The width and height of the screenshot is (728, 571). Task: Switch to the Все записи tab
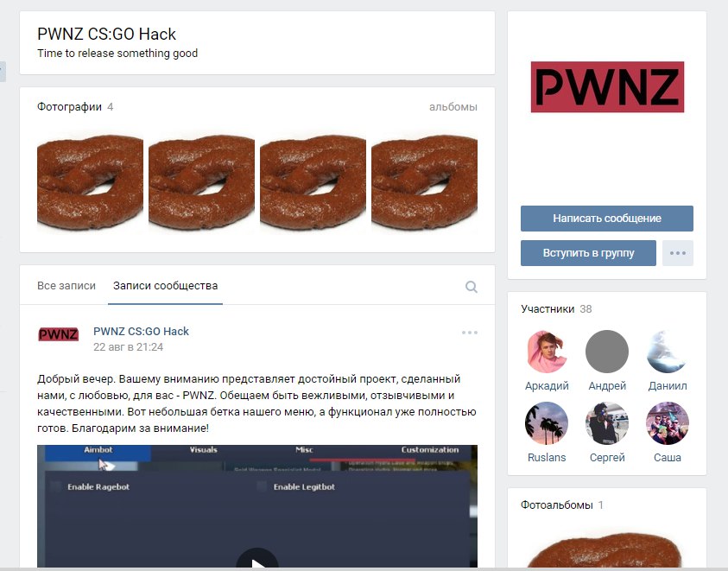(66, 286)
